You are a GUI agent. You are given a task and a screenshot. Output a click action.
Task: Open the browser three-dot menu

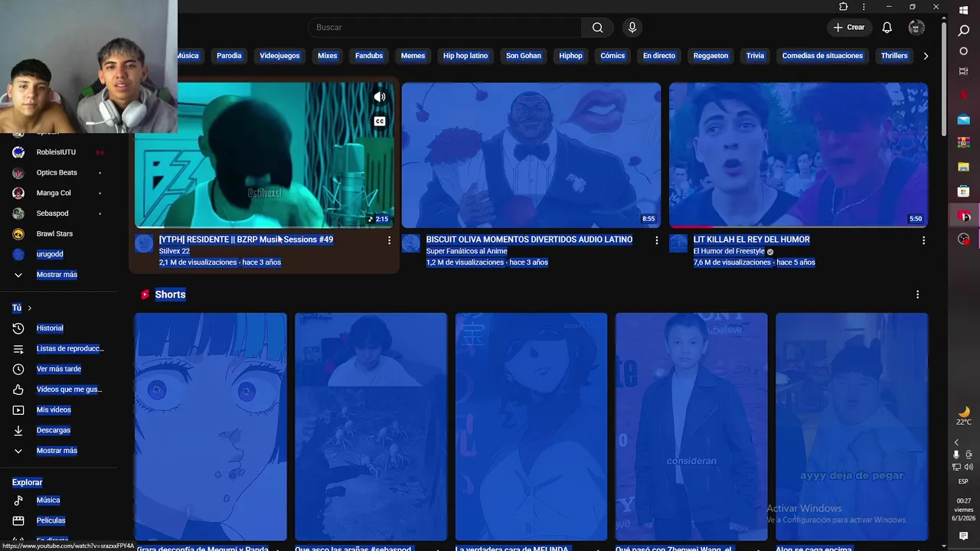tap(864, 6)
